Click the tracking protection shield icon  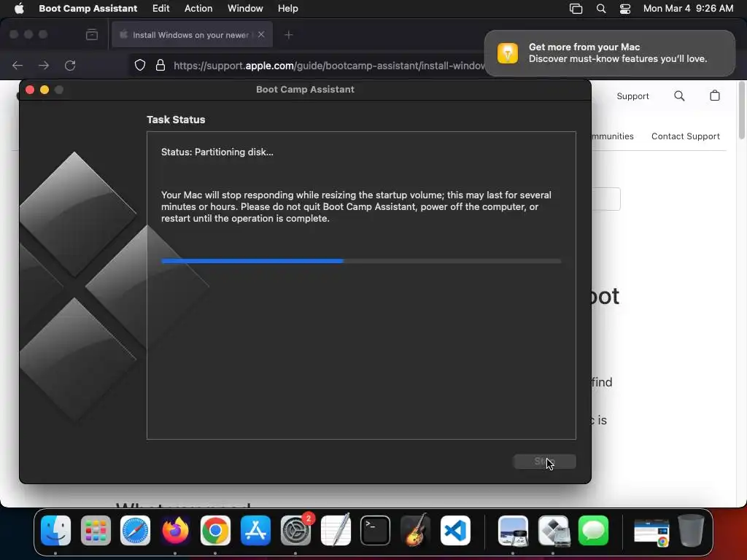click(x=139, y=65)
